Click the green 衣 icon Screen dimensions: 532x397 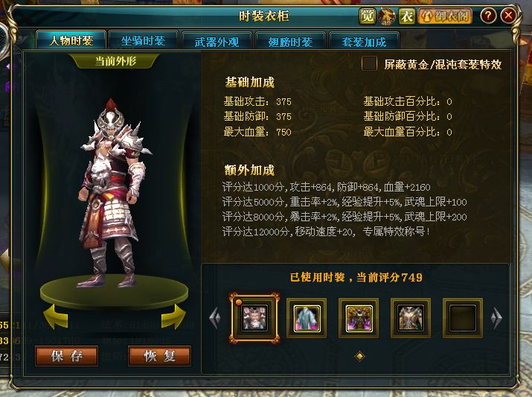(407, 16)
